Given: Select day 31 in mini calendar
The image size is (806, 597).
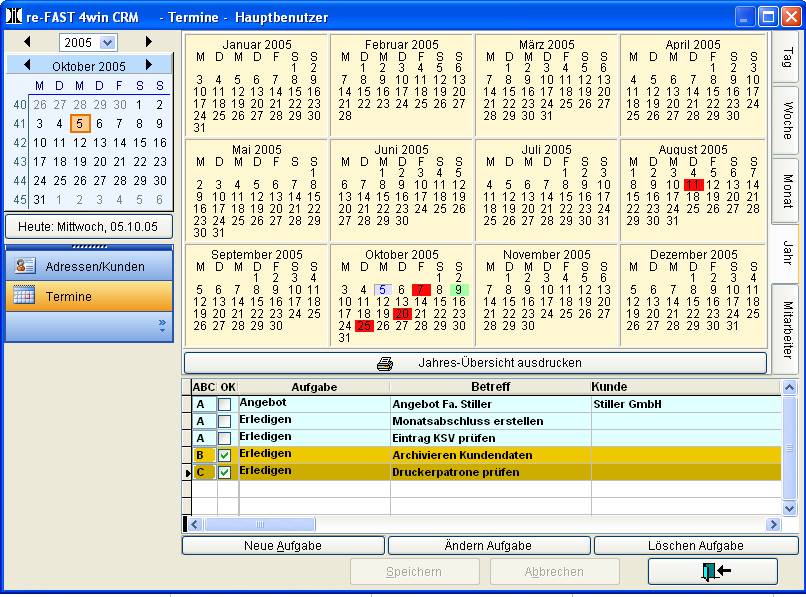Looking at the screenshot, I should point(40,200).
